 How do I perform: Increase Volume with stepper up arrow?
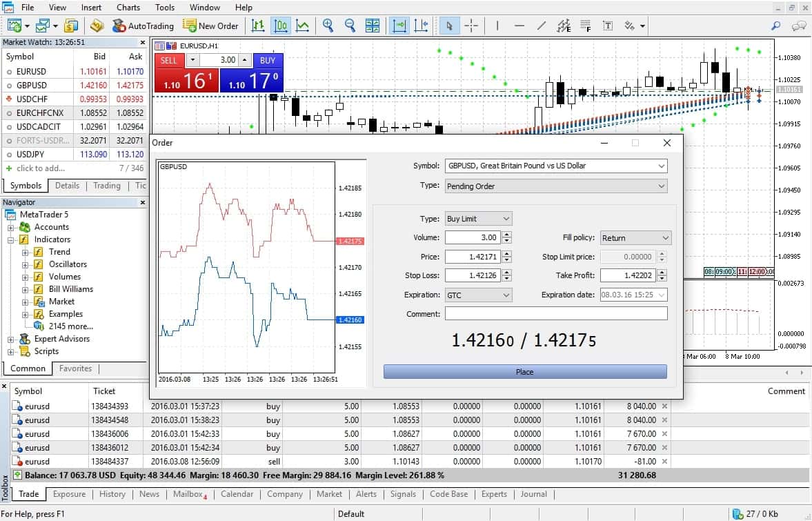(x=506, y=235)
